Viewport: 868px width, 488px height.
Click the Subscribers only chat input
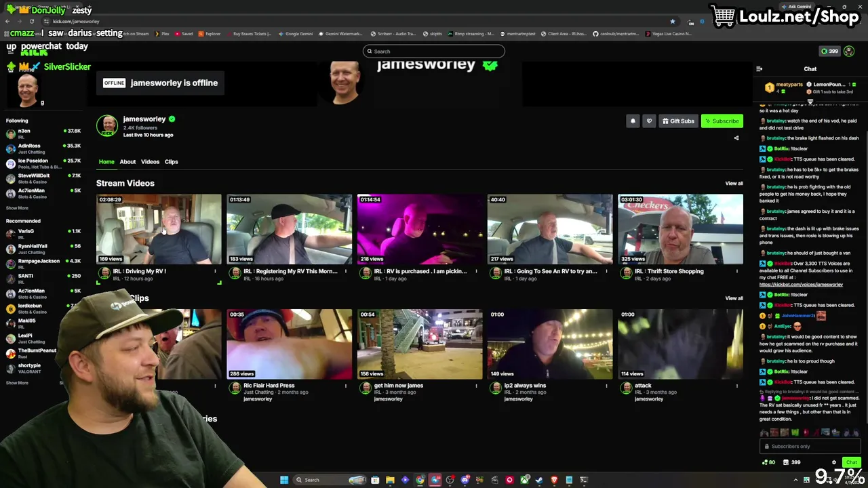(810, 447)
